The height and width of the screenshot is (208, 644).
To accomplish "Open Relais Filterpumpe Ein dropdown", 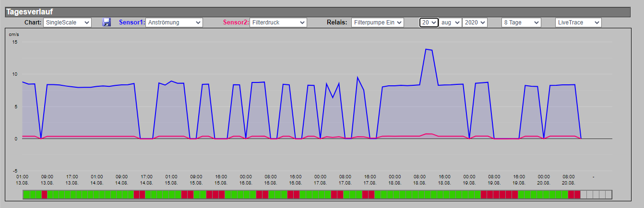I will 378,23.
